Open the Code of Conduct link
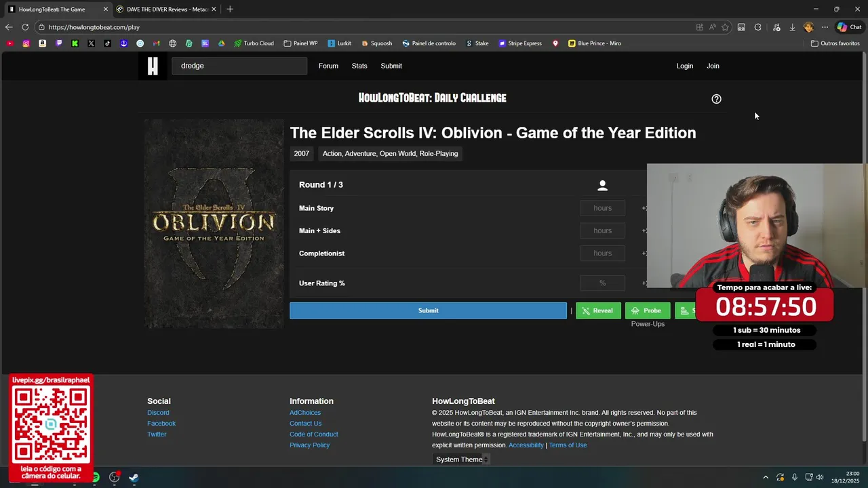 313,434
